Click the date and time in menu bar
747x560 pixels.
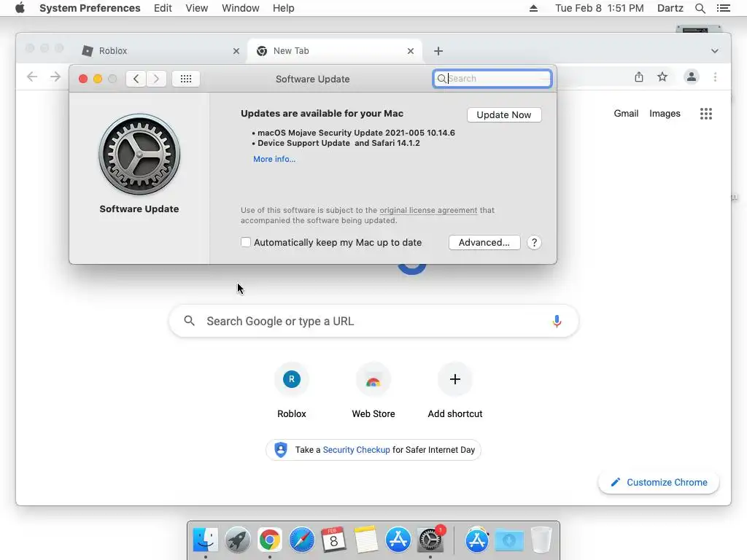coord(600,8)
